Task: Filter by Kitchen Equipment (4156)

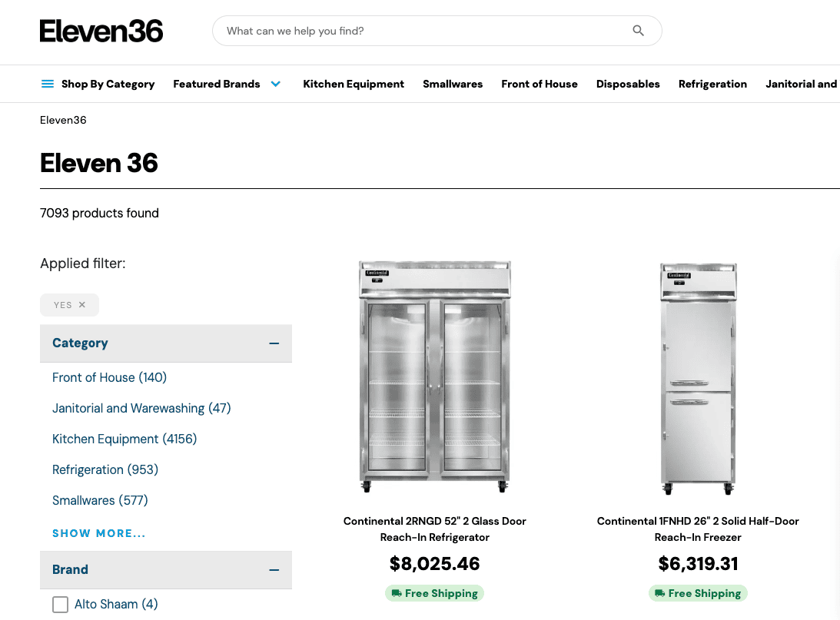Action: 125,439
